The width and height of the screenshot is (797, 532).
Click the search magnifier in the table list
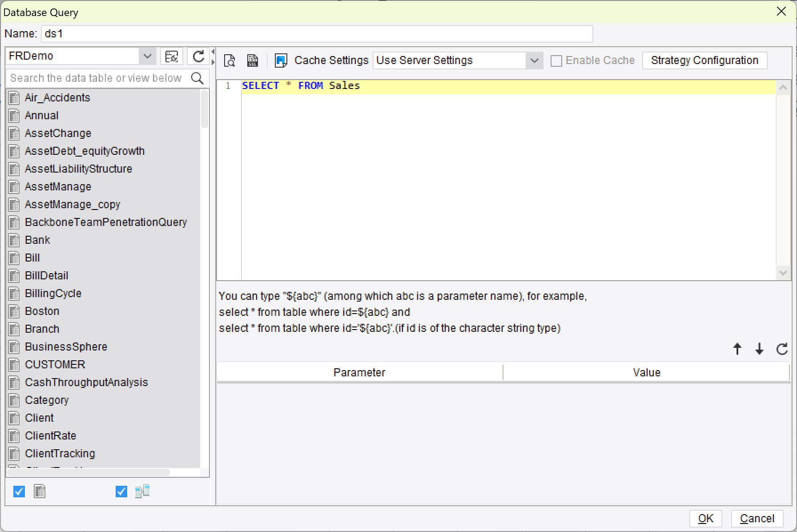197,78
